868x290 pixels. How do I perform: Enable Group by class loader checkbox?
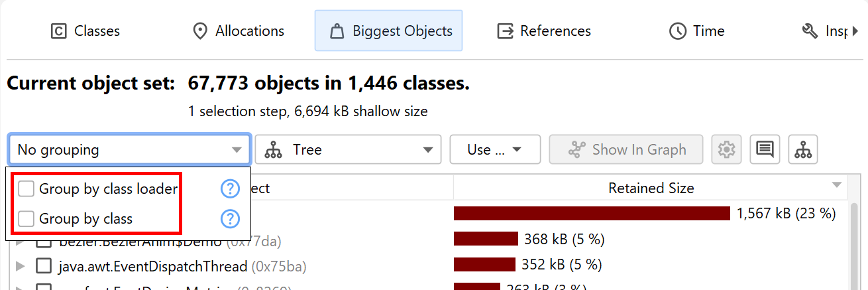27,189
